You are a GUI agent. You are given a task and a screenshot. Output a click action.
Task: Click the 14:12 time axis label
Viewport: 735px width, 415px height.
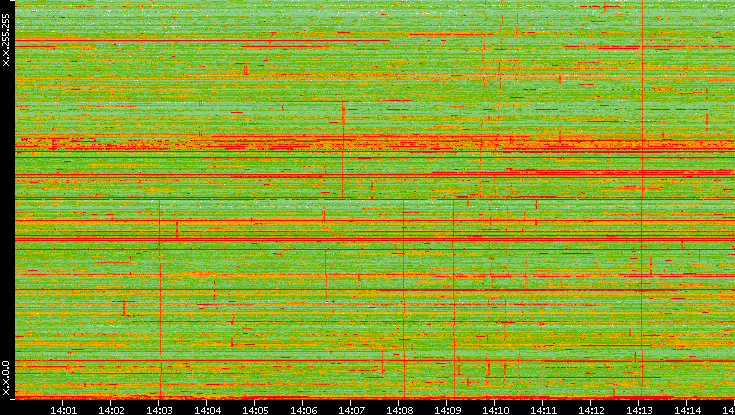(592, 410)
